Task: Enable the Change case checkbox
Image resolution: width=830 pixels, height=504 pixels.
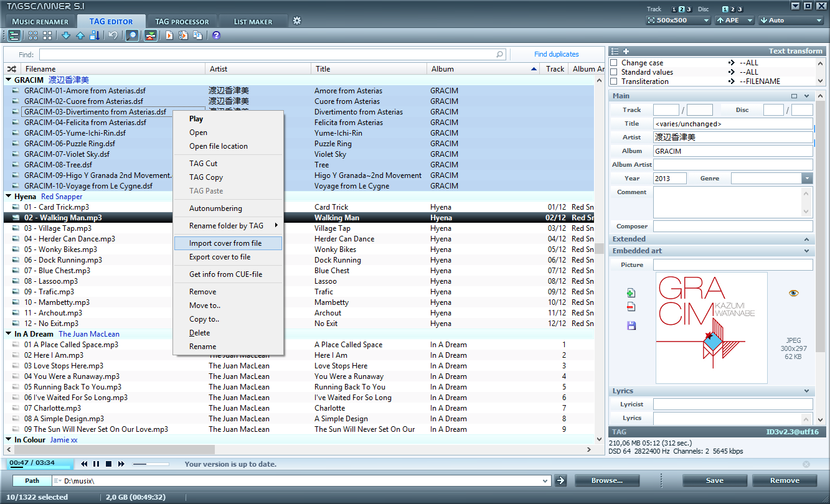Action: (x=614, y=63)
